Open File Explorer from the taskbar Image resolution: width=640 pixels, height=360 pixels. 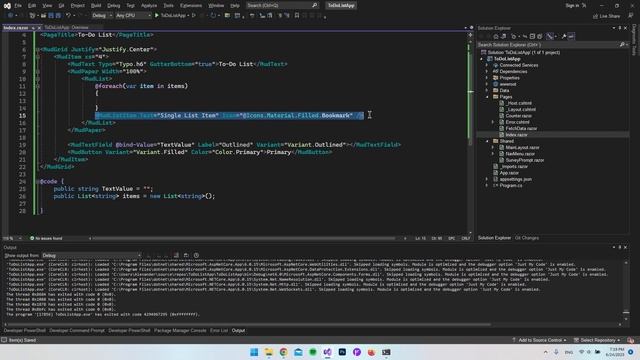tap(269, 352)
